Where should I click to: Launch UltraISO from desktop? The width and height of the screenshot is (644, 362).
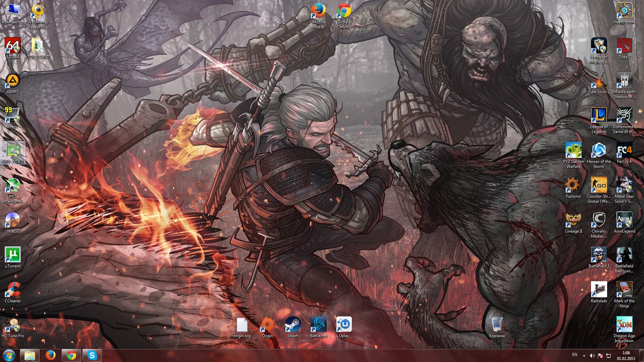pyautogui.click(x=13, y=223)
